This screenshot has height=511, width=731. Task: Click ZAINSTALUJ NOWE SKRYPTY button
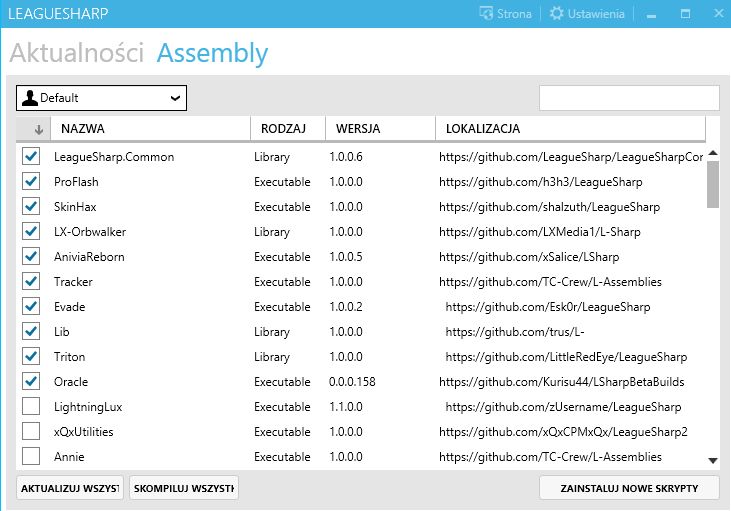(x=629, y=488)
